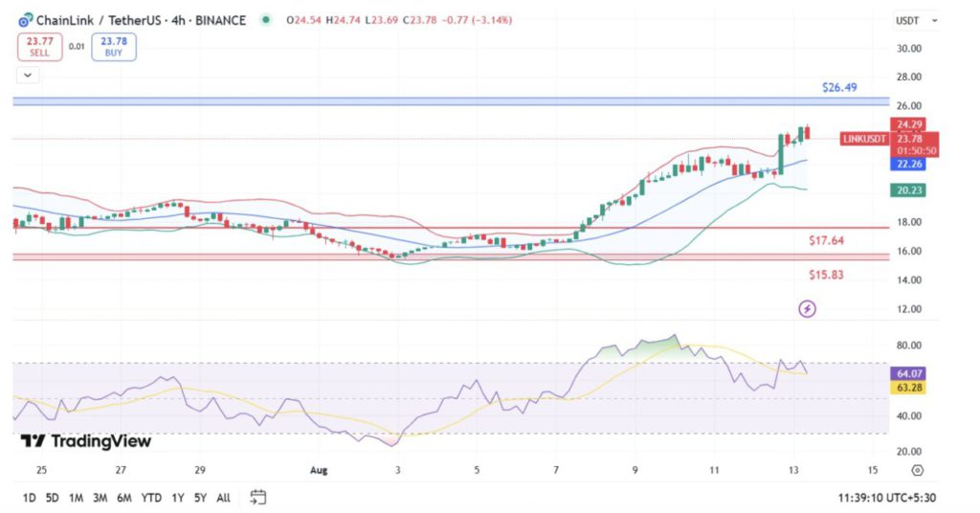
Task: Click the ChainLink coin logo icon
Action: [x=26, y=20]
